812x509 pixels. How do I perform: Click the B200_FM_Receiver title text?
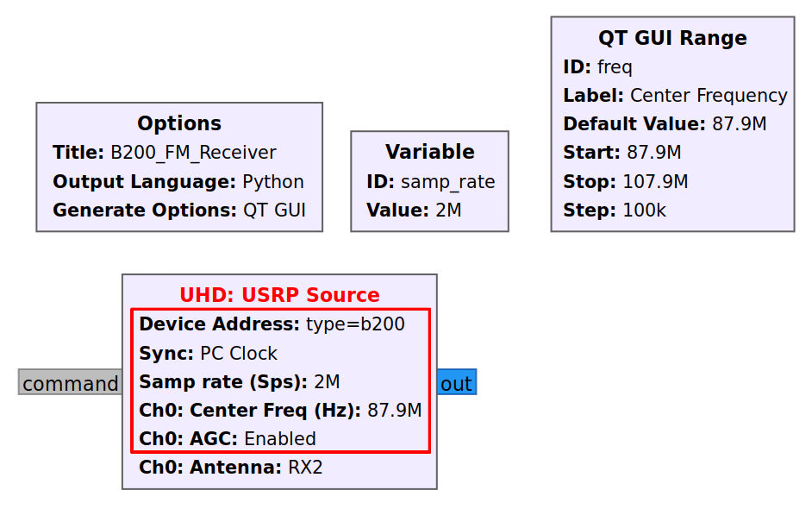pyautogui.click(x=193, y=153)
